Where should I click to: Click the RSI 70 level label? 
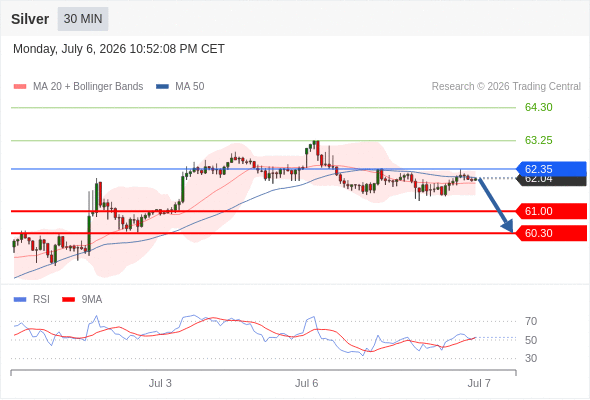[531, 321]
